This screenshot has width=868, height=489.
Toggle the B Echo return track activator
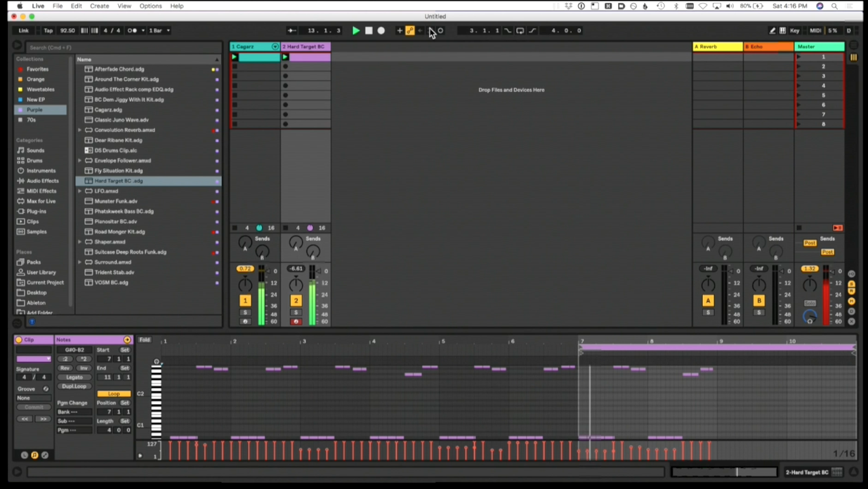pos(758,301)
